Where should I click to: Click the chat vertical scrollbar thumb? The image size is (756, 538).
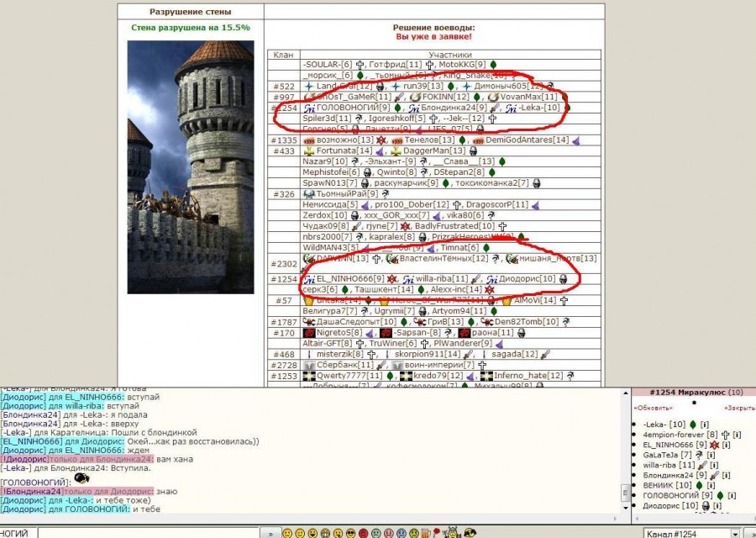click(x=626, y=493)
